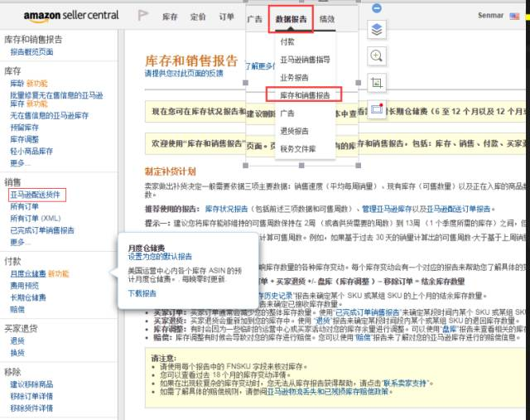This screenshot has height=420, width=530.
Task: Open 长期仓储费 sidebar report
Action: pyautogui.click(x=28, y=297)
